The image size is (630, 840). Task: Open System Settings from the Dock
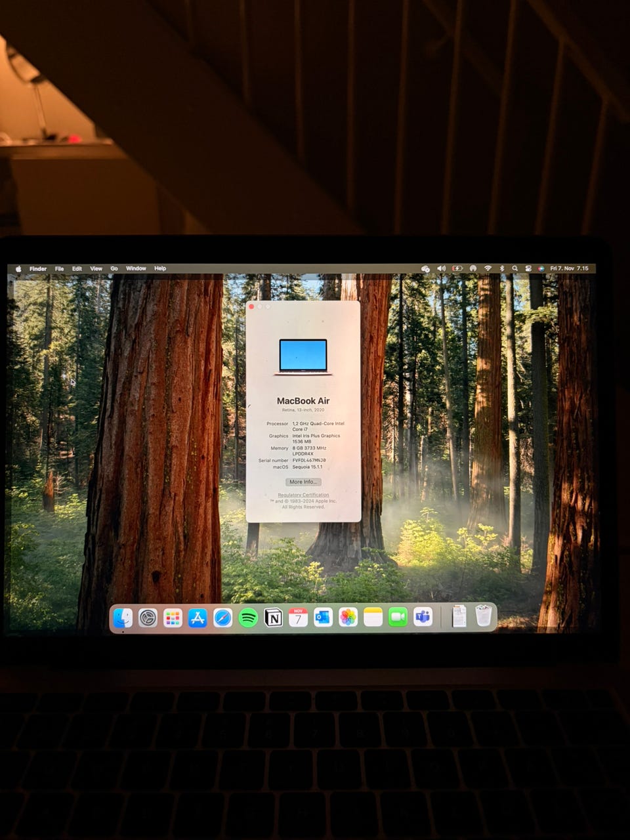(x=148, y=618)
